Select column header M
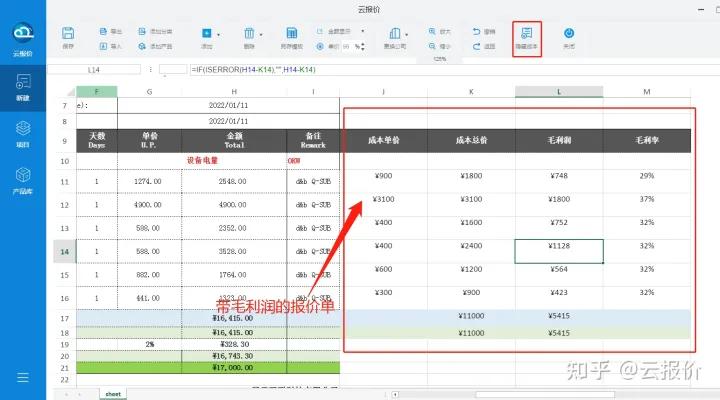The height and width of the screenshot is (400, 720). pos(647,91)
